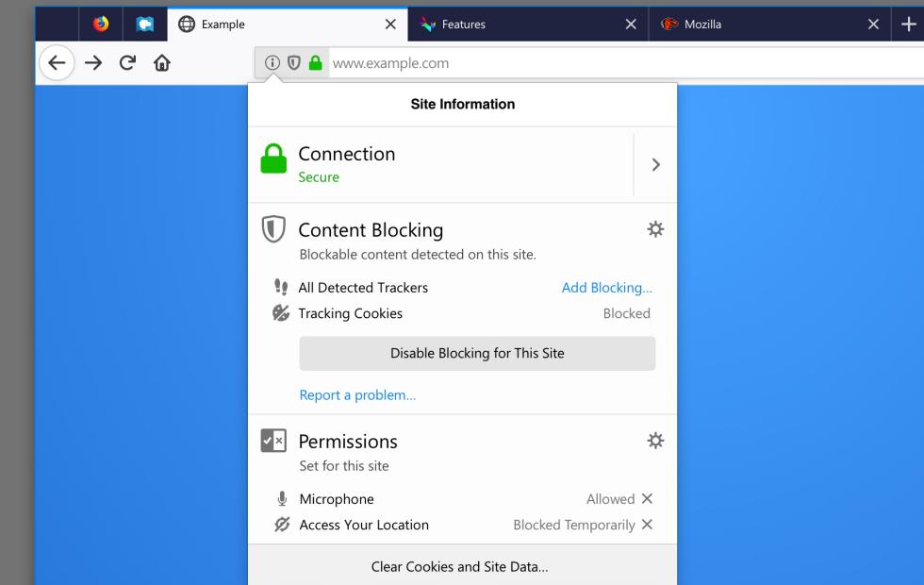
Task: Click the globe icon on the Example tab
Action: click(187, 25)
